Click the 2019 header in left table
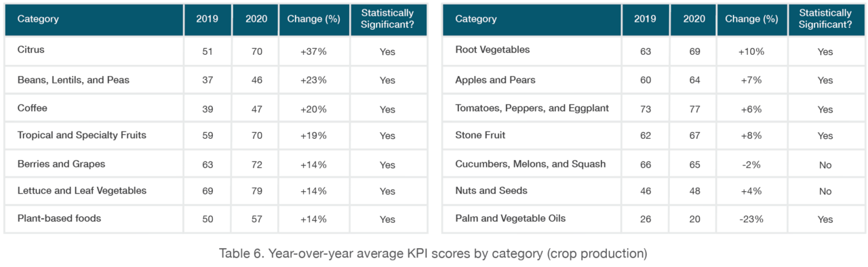 207,19
